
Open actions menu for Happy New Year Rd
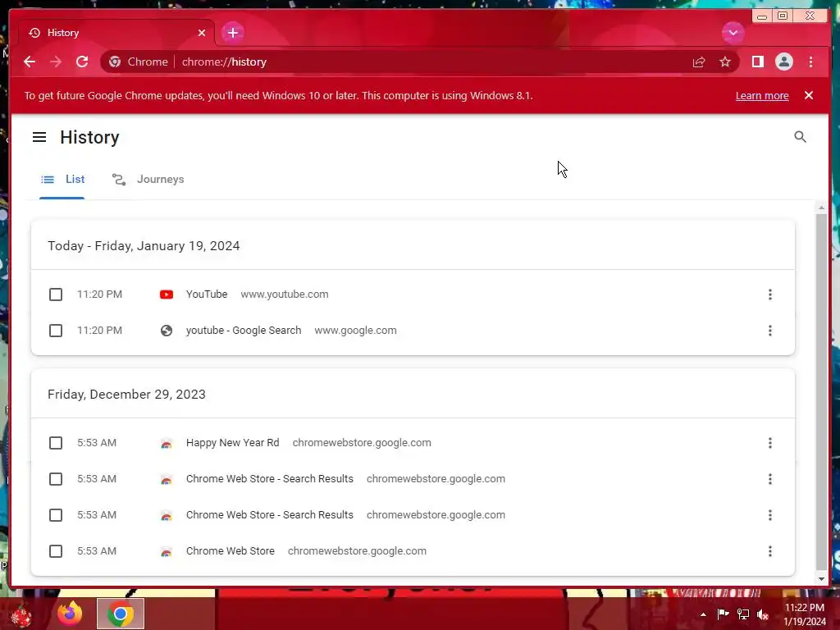coord(769,443)
